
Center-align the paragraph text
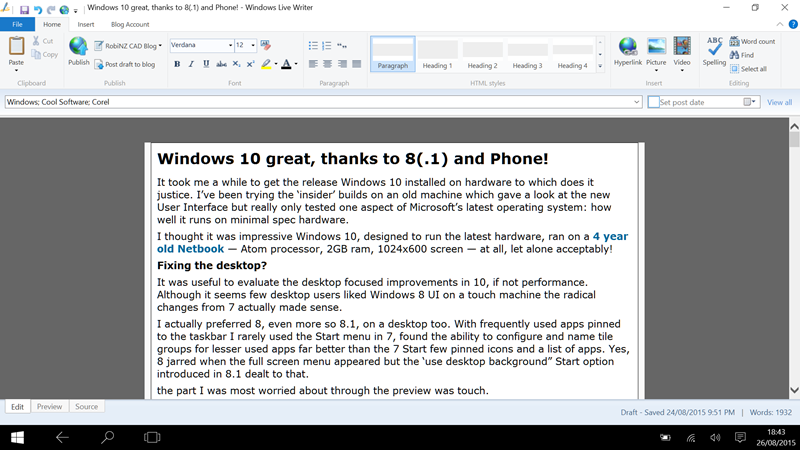point(327,64)
